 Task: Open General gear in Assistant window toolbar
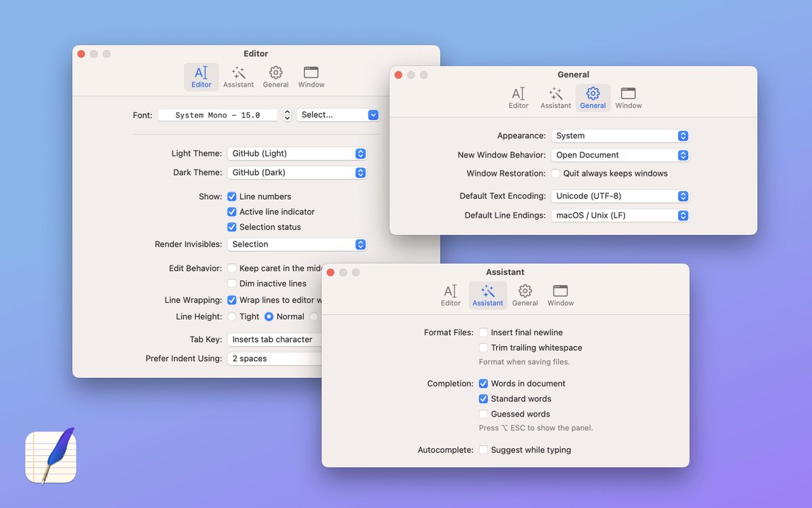(525, 295)
